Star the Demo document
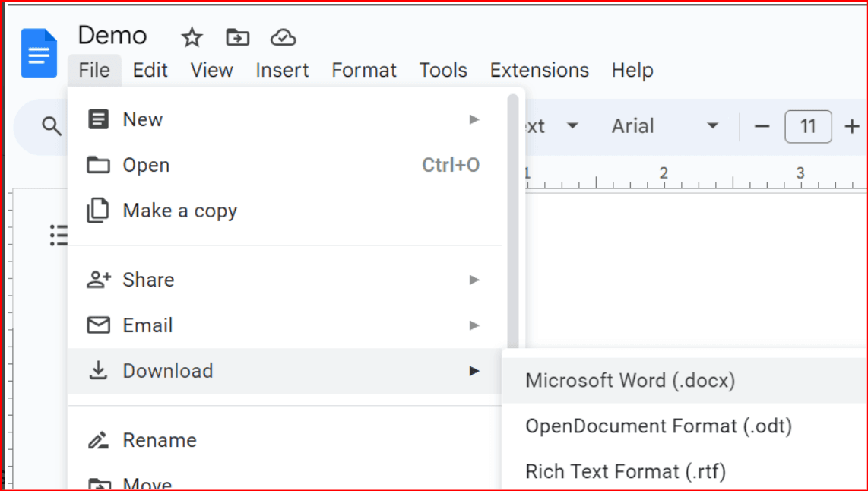The width and height of the screenshot is (868, 491). coord(192,37)
